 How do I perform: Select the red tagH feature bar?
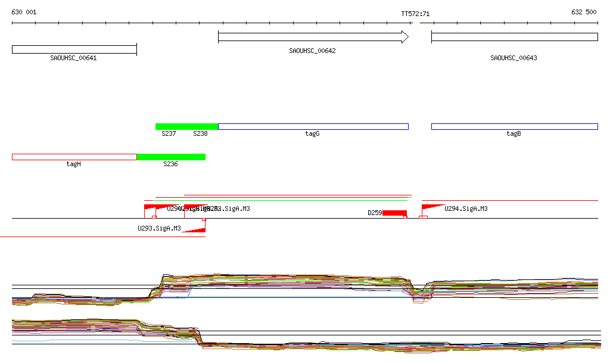pyautogui.click(x=74, y=157)
